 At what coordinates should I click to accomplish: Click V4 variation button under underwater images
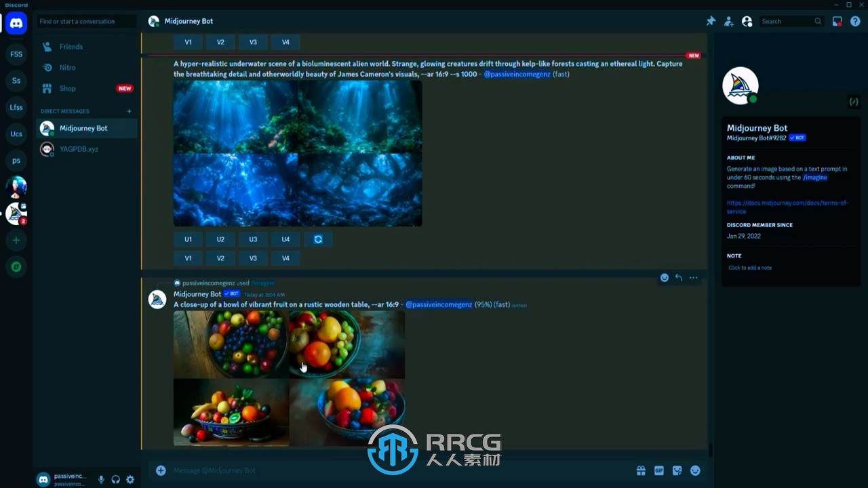tap(285, 258)
